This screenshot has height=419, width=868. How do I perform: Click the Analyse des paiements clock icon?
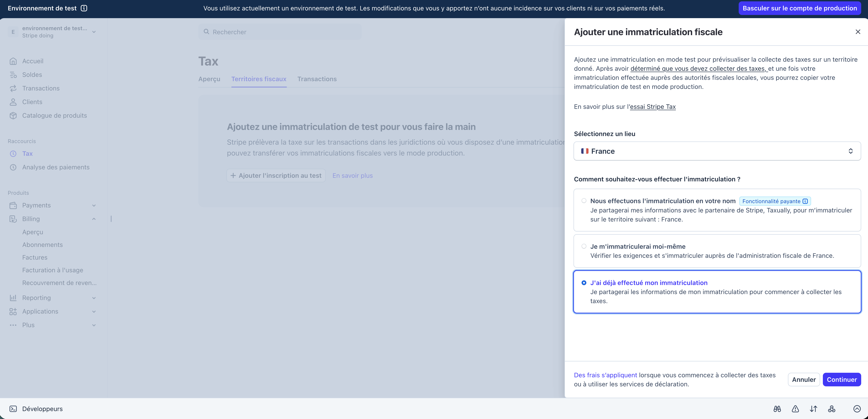(13, 167)
